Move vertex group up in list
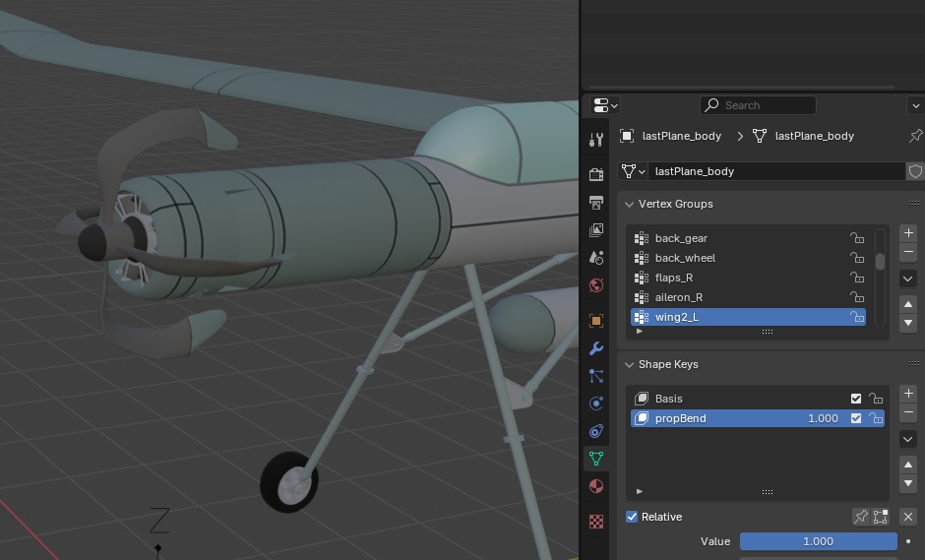The height and width of the screenshot is (560, 925). coord(908,304)
